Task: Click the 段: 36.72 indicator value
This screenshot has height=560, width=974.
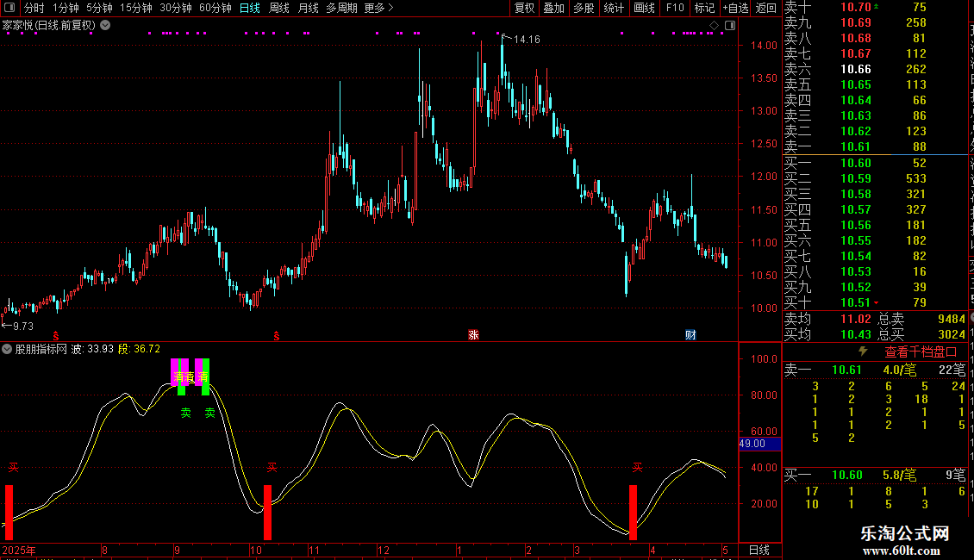Action: tap(139, 349)
